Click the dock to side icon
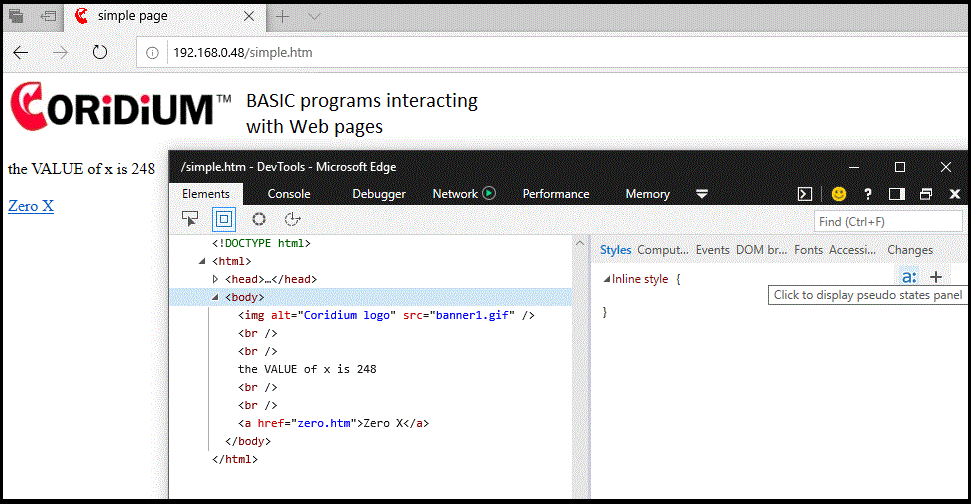The image size is (971, 504). [x=897, y=194]
